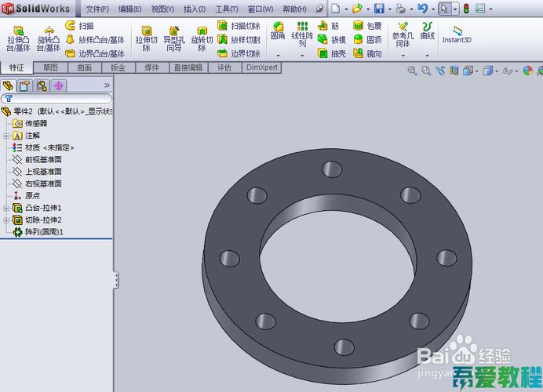
Task: Choose the 放样凸台/基体 loft tool
Action: 95,39
